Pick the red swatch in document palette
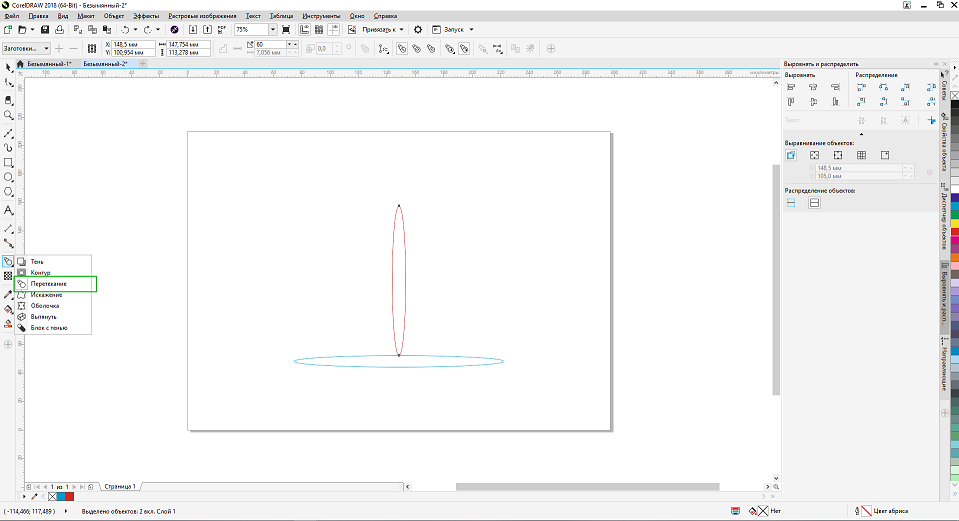959x521 pixels. pos(69,497)
